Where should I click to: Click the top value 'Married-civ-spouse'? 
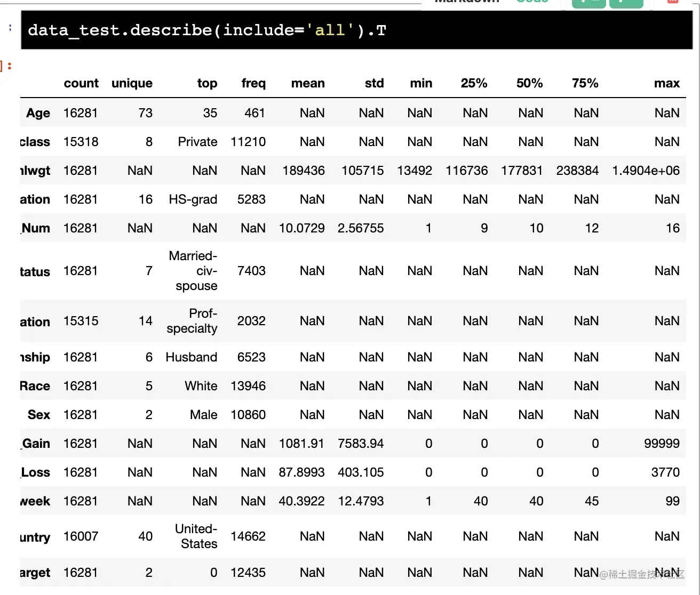[x=193, y=271]
